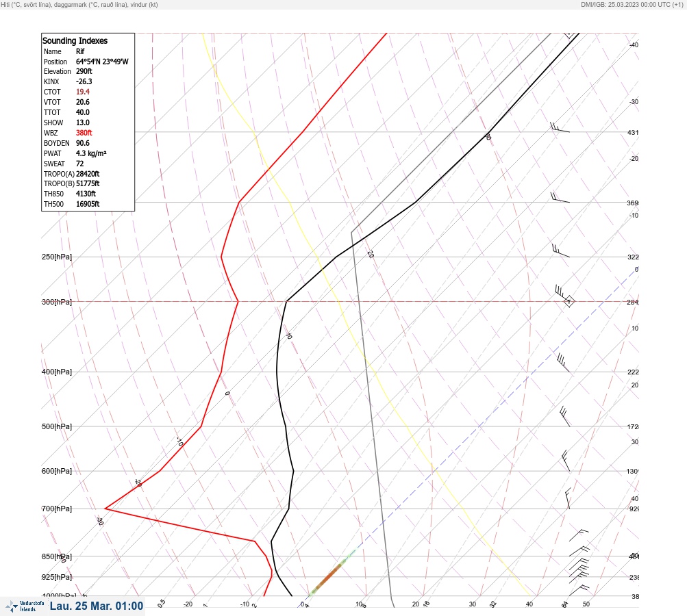Image resolution: width=687 pixels, height=616 pixels.
Task: Click the 925[hPa] pressure label
Action: (x=57, y=577)
